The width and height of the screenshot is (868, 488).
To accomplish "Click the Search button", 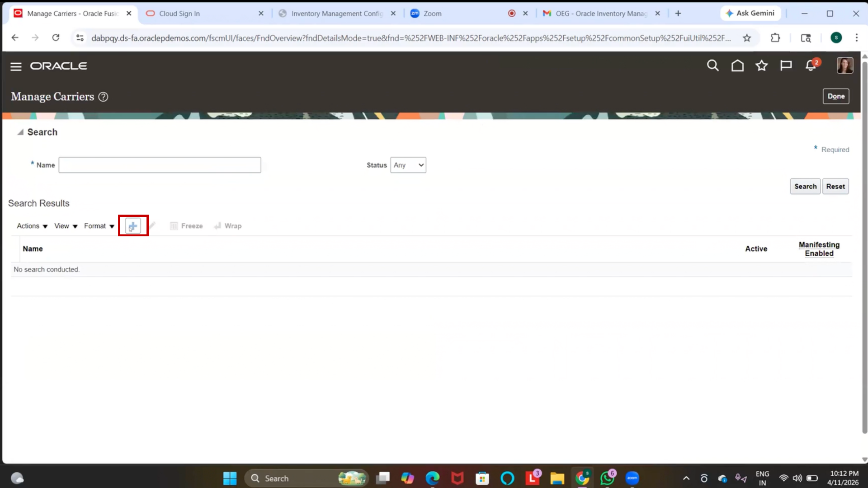I will pos(805,186).
